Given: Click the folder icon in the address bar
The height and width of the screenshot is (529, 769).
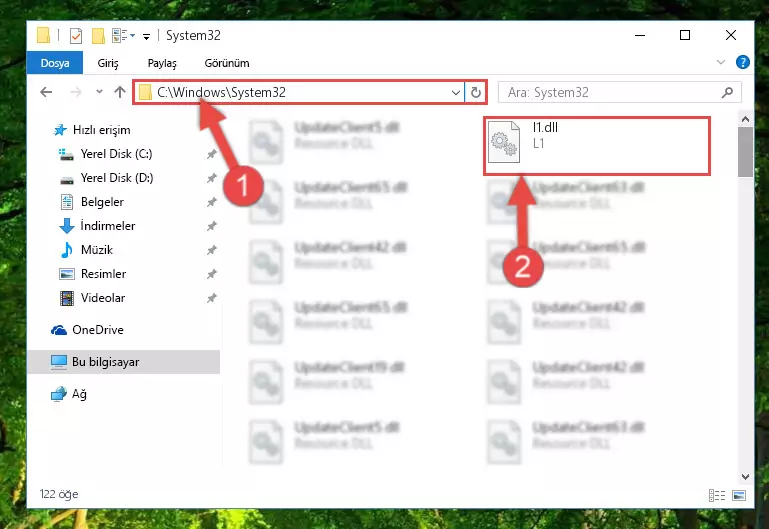Looking at the screenshot, I should (145, 92).
